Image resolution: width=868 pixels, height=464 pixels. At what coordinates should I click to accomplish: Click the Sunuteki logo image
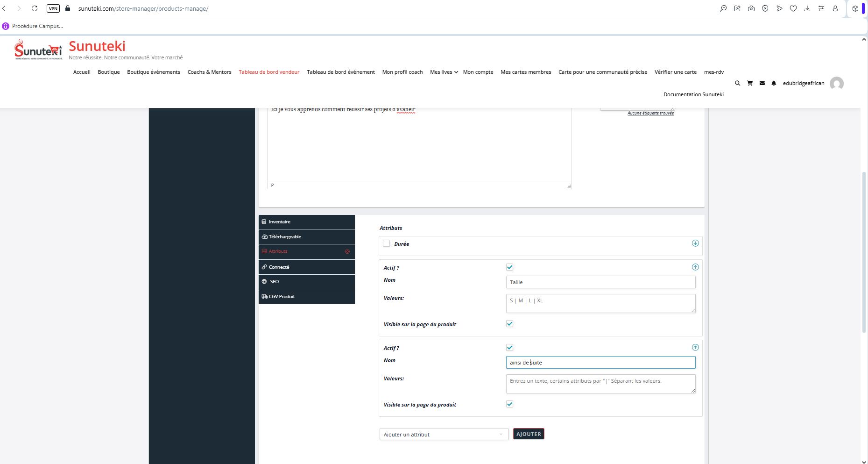tap(38, 50)
